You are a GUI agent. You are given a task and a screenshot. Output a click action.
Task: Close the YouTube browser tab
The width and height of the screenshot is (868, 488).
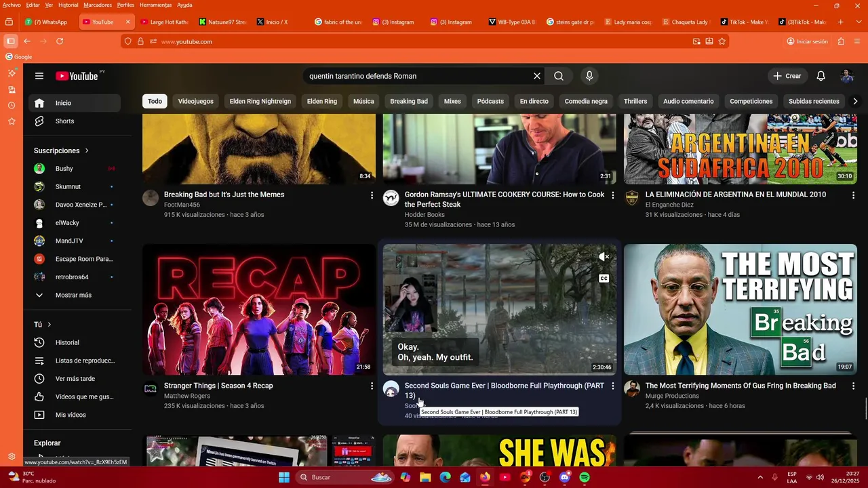pos(127,22)
